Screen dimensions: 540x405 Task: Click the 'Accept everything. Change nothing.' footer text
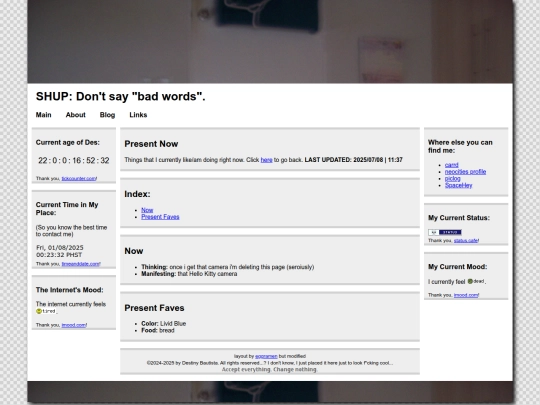(x=270, y=370)
